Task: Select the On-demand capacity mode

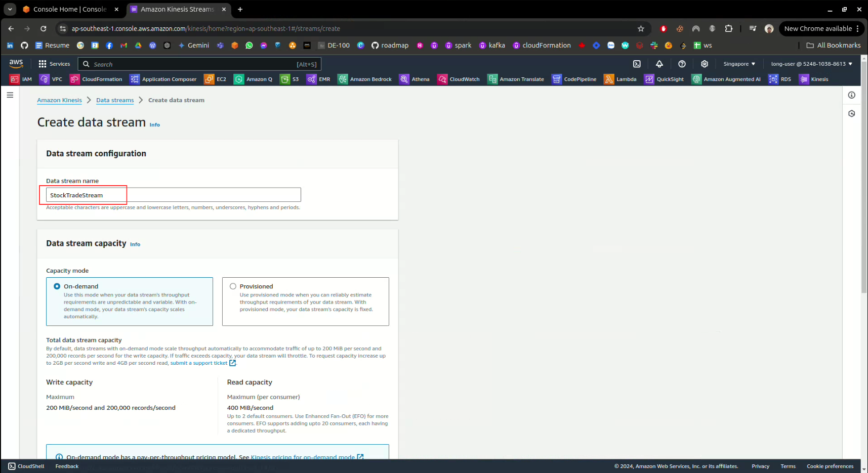Action: click(x=57, y=286)
